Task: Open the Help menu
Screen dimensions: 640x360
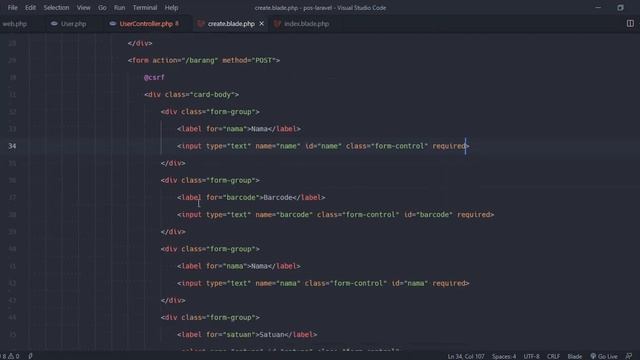Action: point(171,8)
